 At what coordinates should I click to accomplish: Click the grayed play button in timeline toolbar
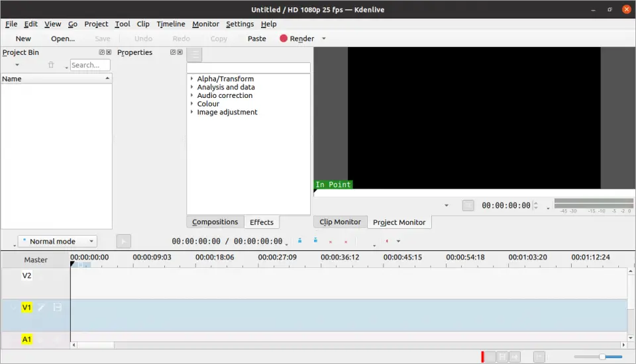[124, 241]
